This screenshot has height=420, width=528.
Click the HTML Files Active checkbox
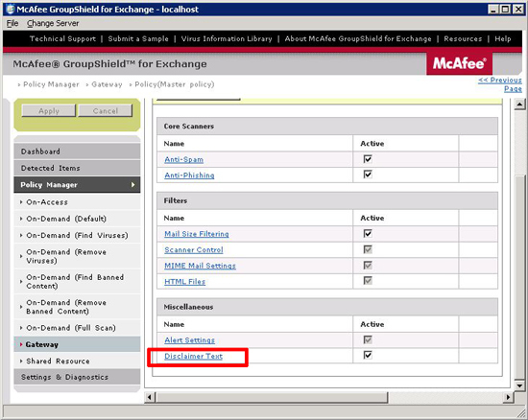coord(368,280)
